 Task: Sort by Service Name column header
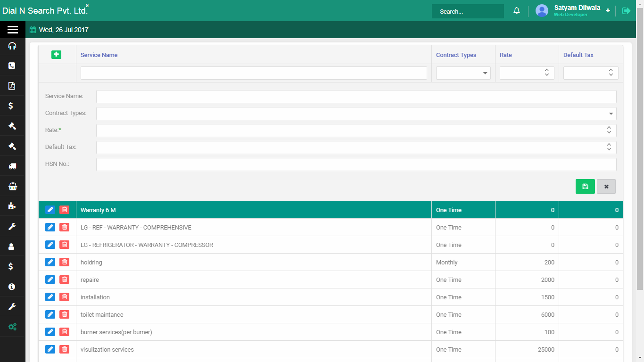(99, 55)
